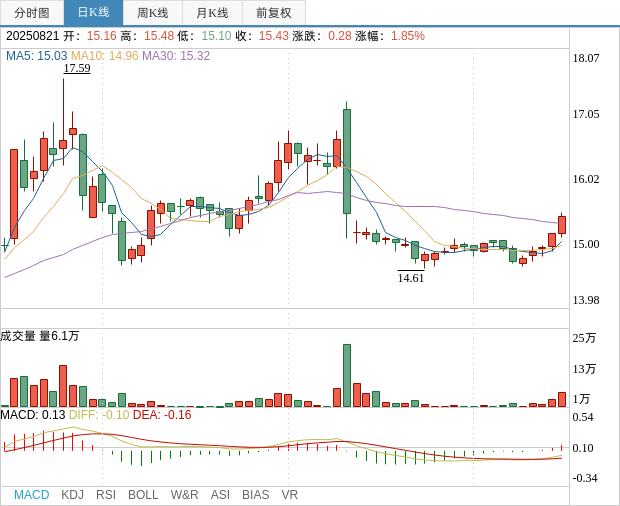Click the DEA: -0.16 value
This screenshot has width=620, height=506.
162,415
